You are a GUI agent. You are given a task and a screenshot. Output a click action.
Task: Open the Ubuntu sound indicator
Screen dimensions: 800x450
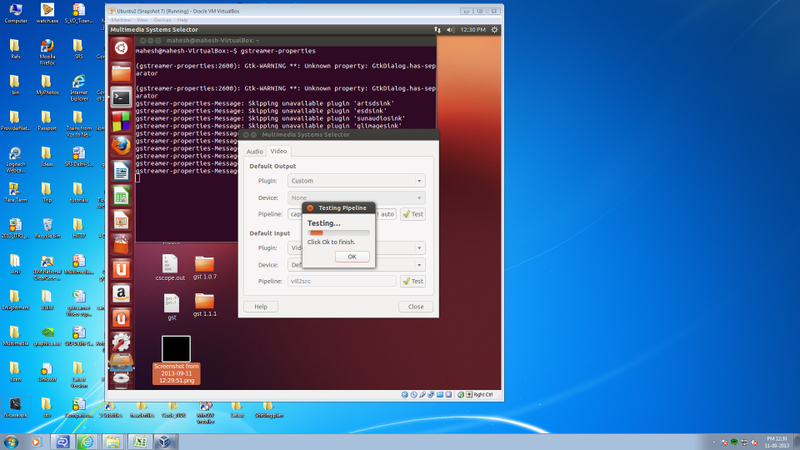(x=450, y=30)
